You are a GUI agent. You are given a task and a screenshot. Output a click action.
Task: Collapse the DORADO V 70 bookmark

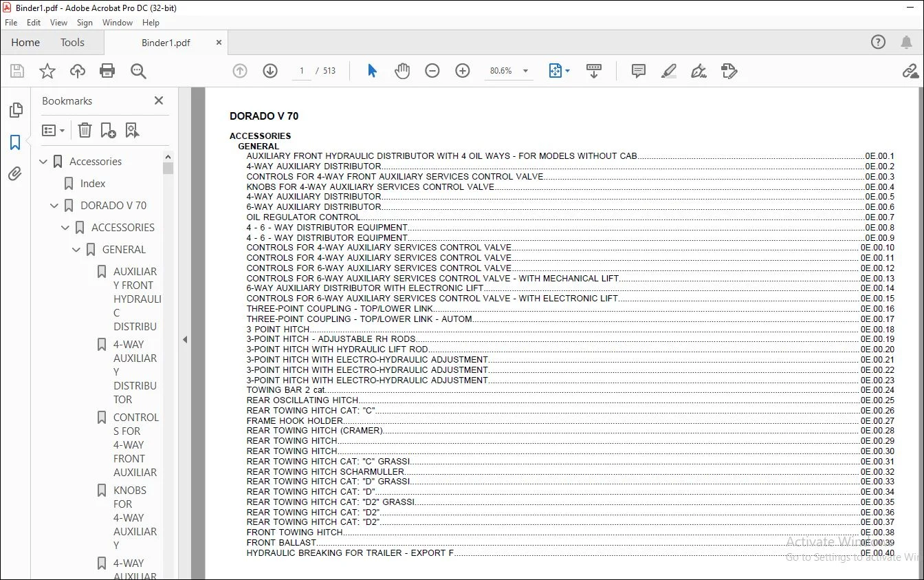pyautogui.click(x=55, y=206)
